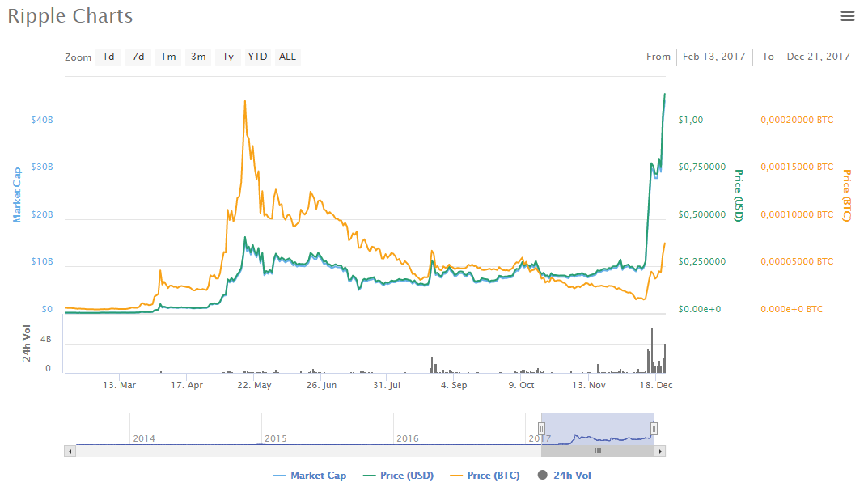Click the $20B market cap axis label

pos(42,214)
